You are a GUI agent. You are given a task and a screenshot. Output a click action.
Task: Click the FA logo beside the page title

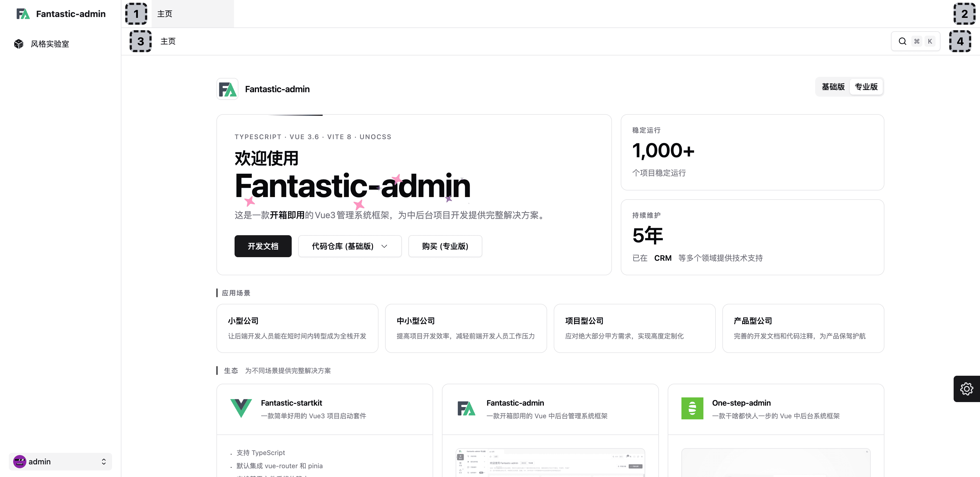[x=227, y=89]
